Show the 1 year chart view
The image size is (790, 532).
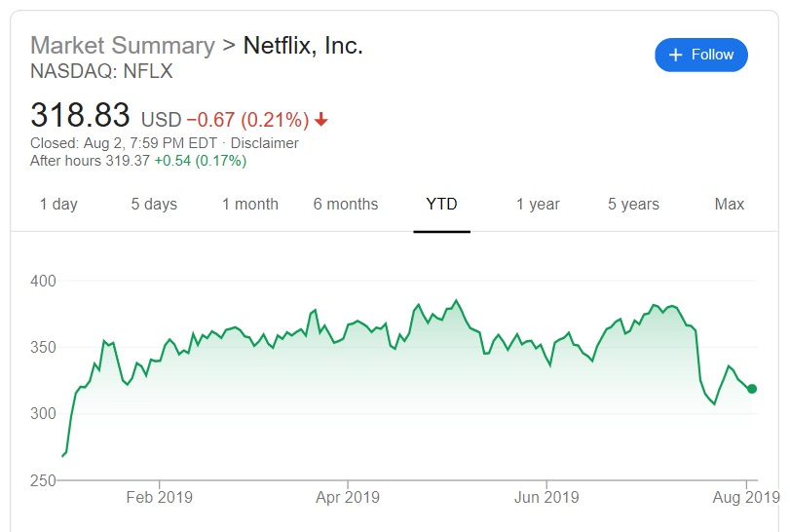[x=538, y=204]
